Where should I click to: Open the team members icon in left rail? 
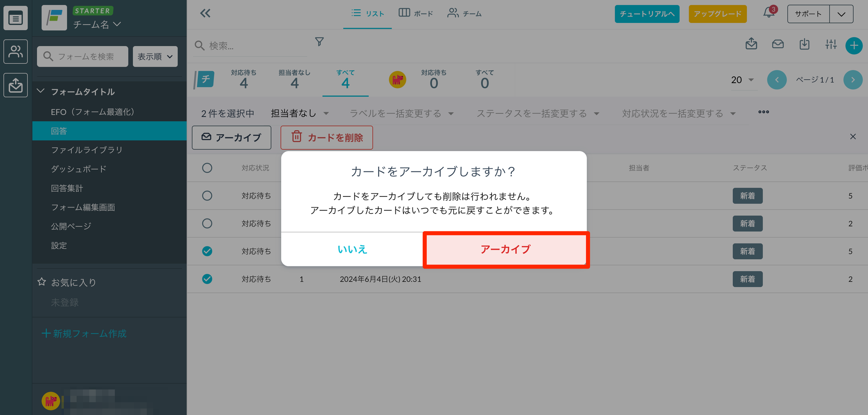pyautogui.click(x=16, y=52)
